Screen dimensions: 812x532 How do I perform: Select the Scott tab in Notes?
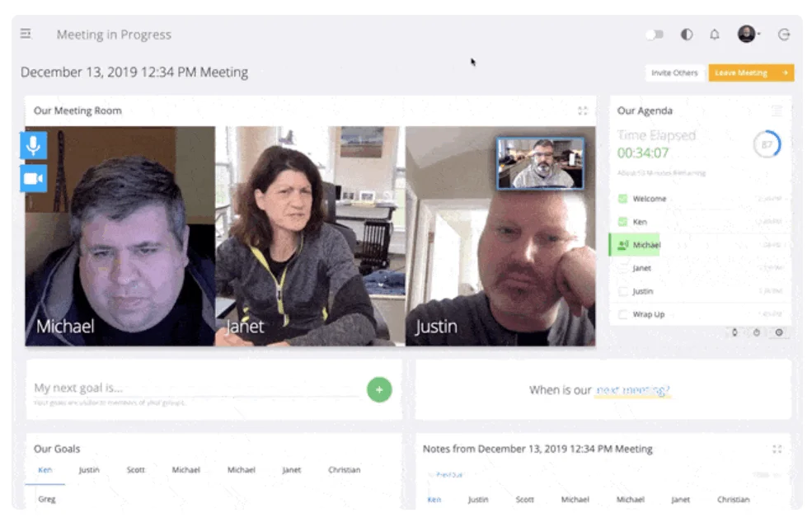tap(524, 499)
